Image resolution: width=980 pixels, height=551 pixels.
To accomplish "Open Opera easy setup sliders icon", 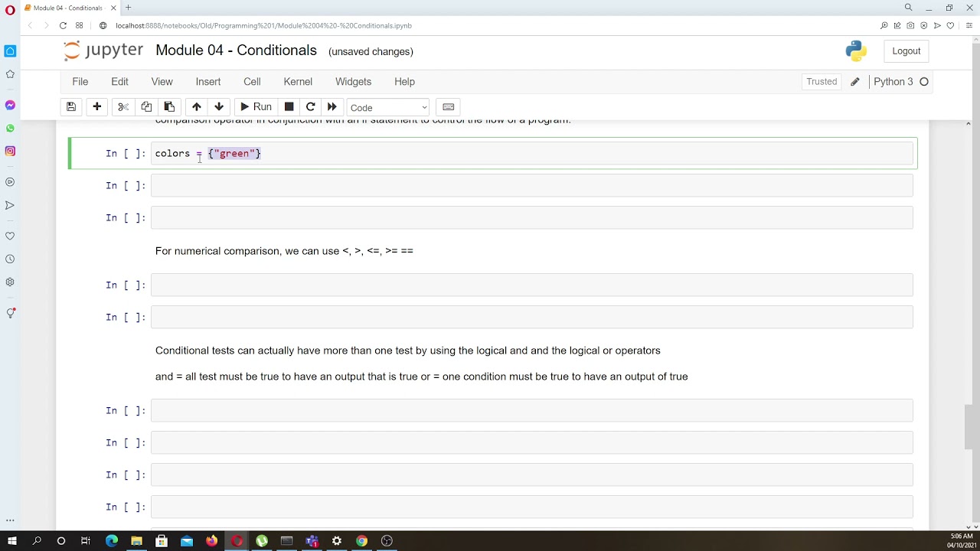I will point(968,25).
